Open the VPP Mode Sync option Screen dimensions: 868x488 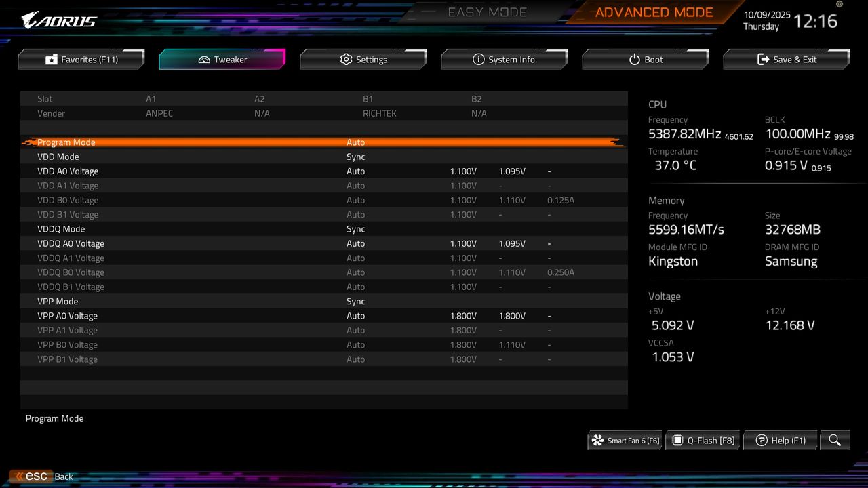pos(356,301)
